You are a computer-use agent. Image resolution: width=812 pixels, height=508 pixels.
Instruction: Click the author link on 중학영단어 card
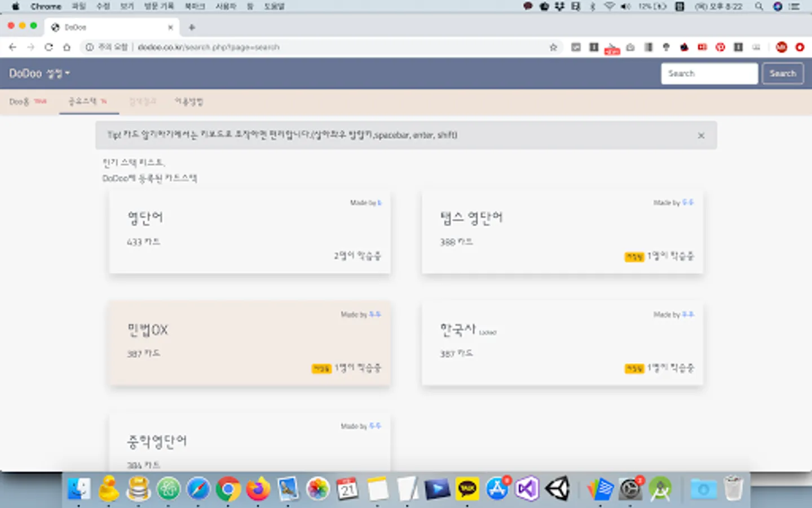(x=375, y=426)
